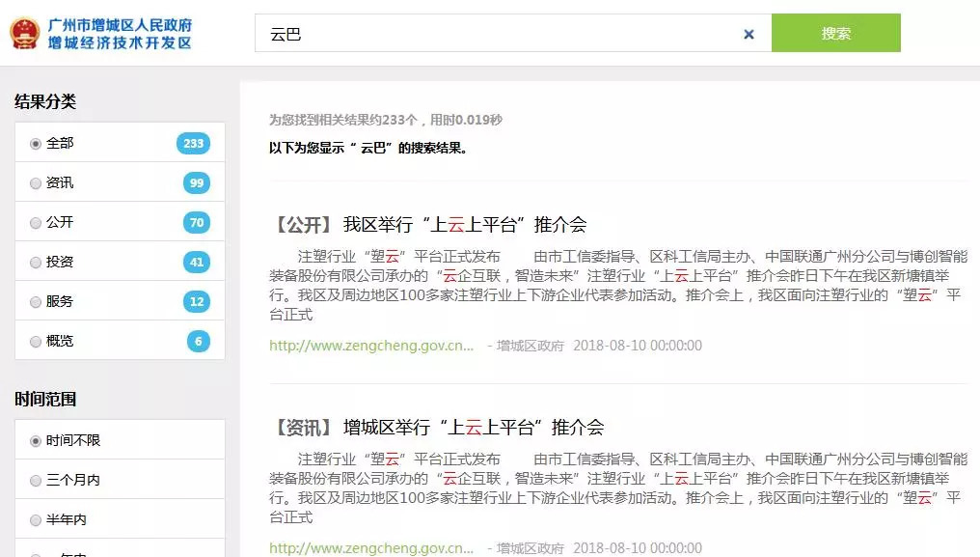Click the 99 count badge beside 资讯
This screenshot has width=980, height=557.
[196, 182]
